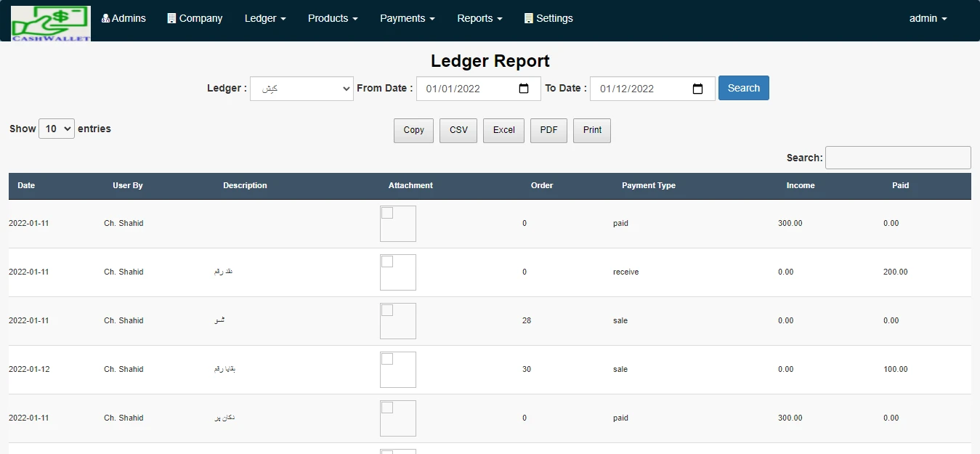Screen dimensions: 980x454
Task: Click attachment image in receive row
Action: (397, 272)
